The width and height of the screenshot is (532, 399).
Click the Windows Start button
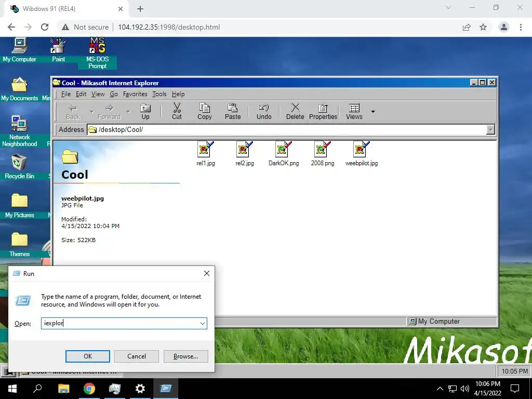coord(12,389)
